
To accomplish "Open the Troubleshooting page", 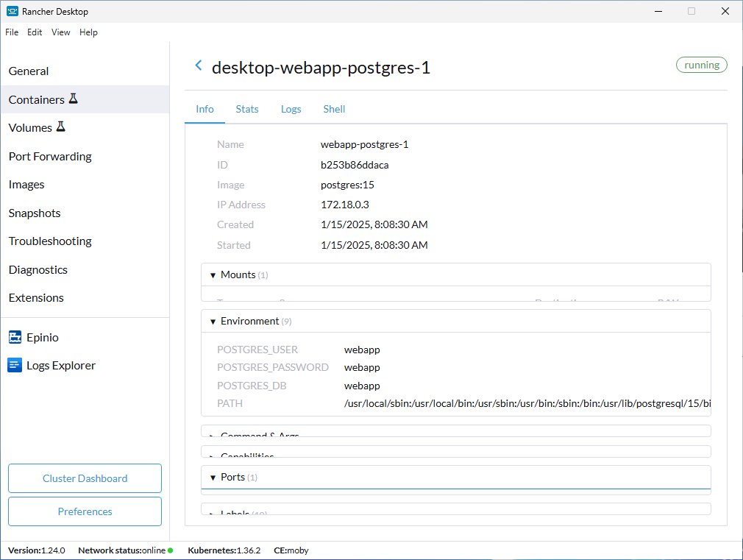I will coord(85,241).
